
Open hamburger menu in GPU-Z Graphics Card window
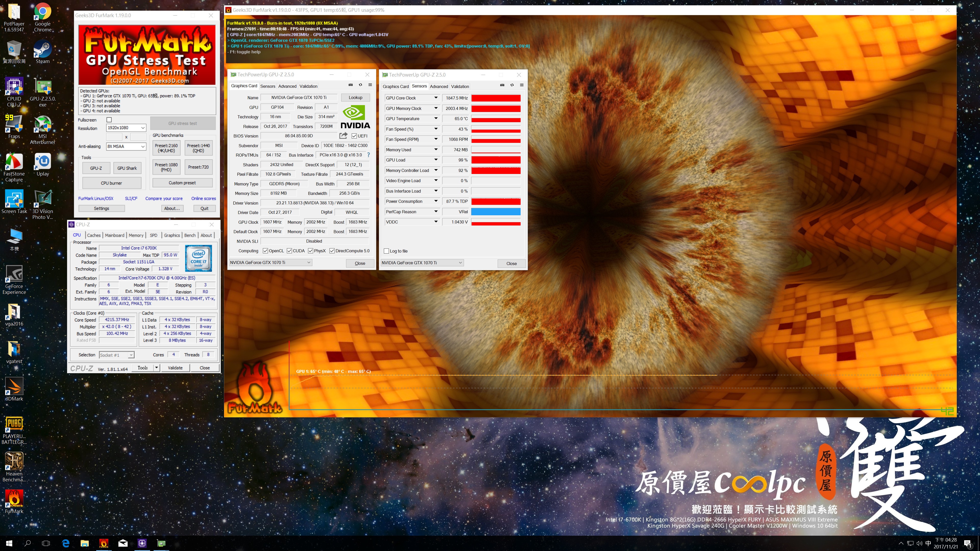(x=370, y=85)
